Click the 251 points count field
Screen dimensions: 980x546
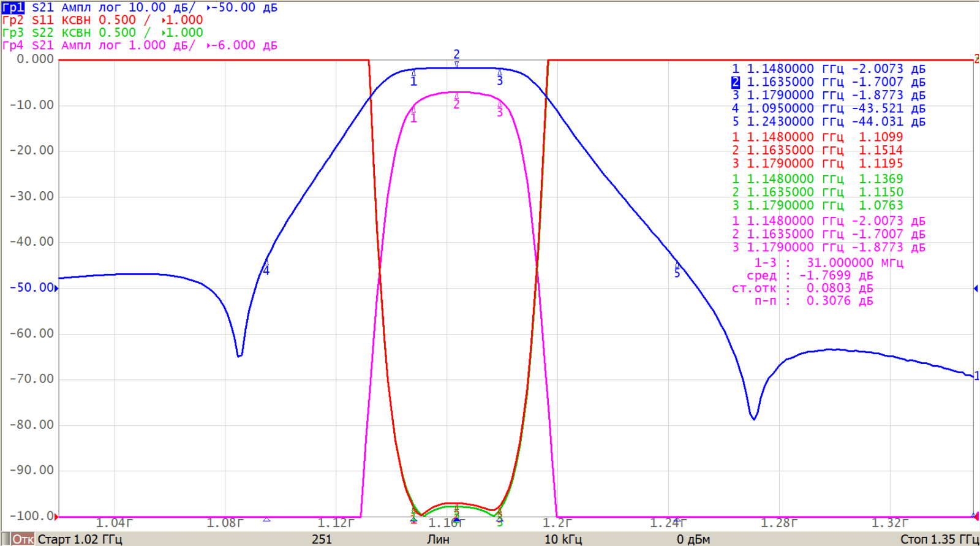(x=322, y=539)
